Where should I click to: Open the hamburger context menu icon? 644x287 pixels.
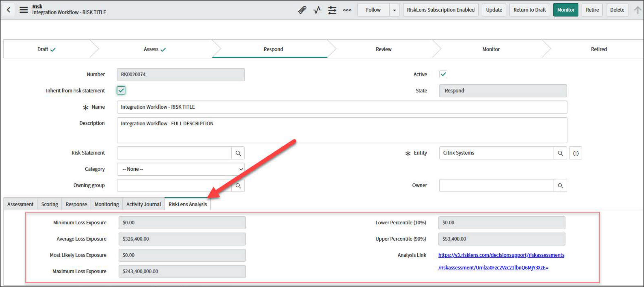[24, 10]
